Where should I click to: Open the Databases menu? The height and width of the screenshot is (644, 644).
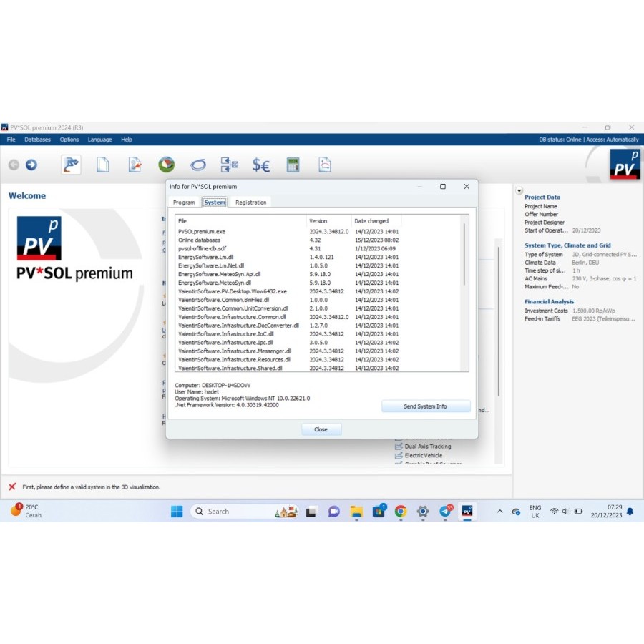coord(37,140)
